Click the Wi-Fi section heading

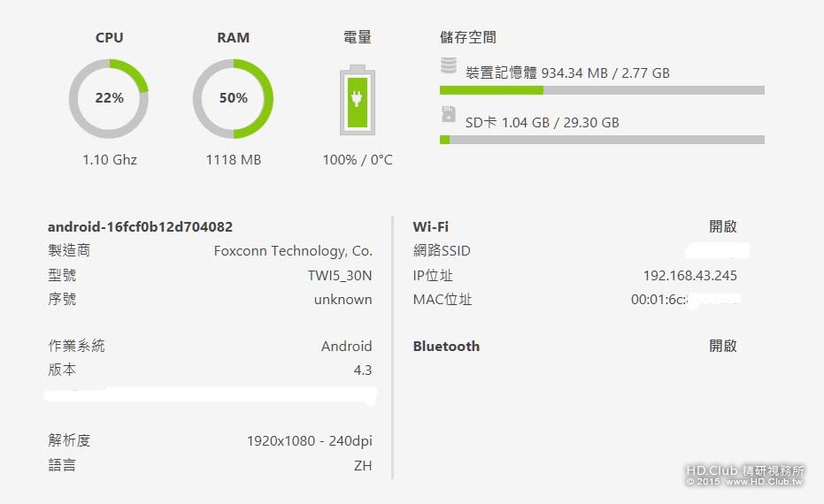tap(430, 226)
